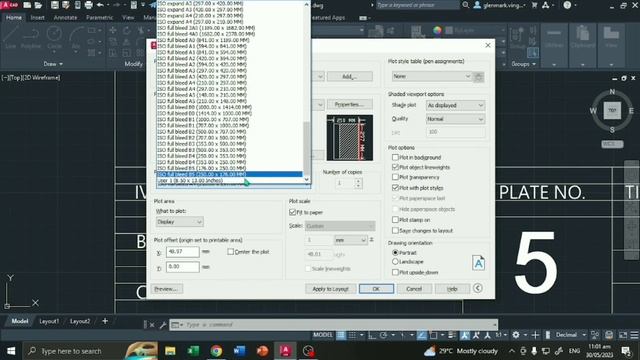The height and width of the screenshot is (360, 640).
Task: Toggle polar tracking icon in the status bar
Action: pos(383,335)
